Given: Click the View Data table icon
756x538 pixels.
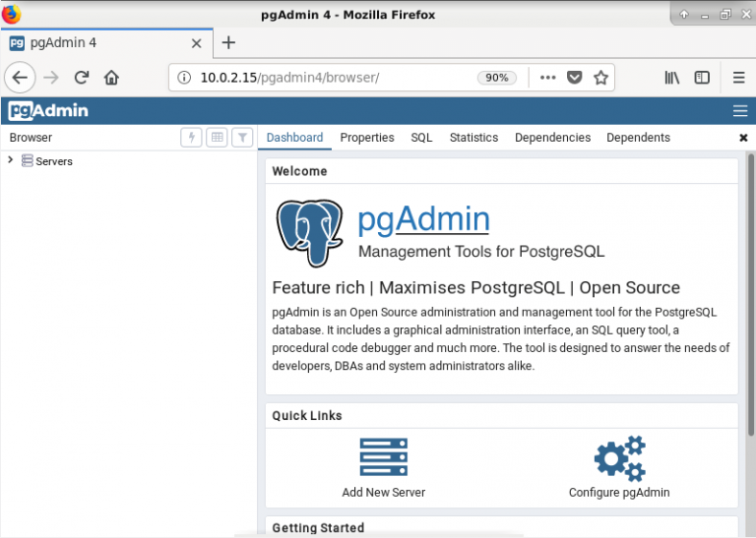Looking at the screenshot, I should coord(217,138).
